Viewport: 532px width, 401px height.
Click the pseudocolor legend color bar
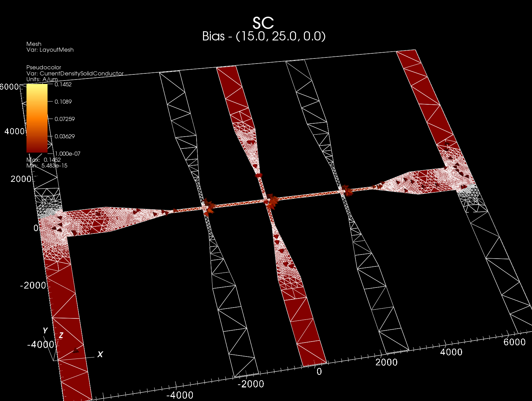click(37, 118)
